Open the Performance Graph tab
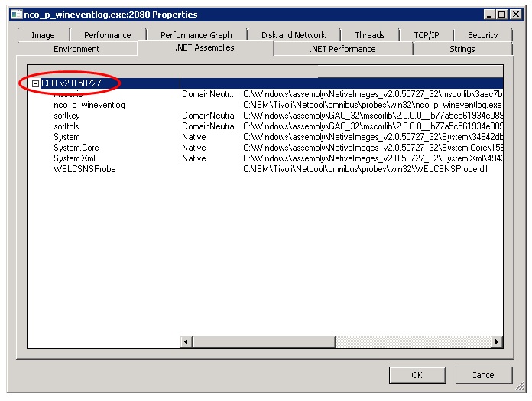Image resolution: width=532 pixels, height=401 pixels. coord(196,35)
